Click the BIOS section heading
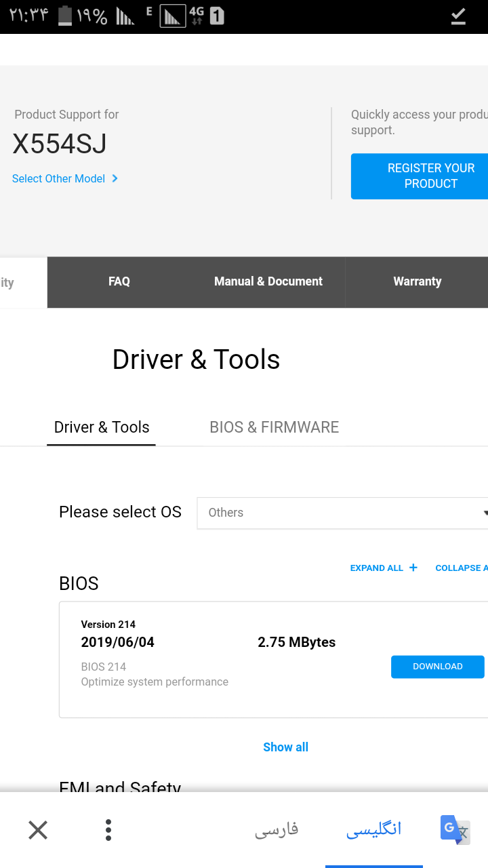488x868 pixels. [79, 583]
